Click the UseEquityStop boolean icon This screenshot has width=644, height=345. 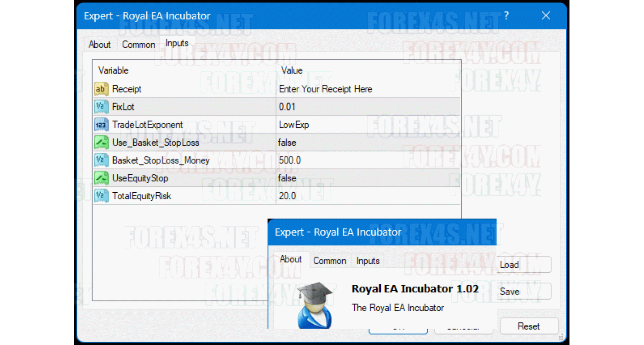pyautogui.click(x=101, y=178)
